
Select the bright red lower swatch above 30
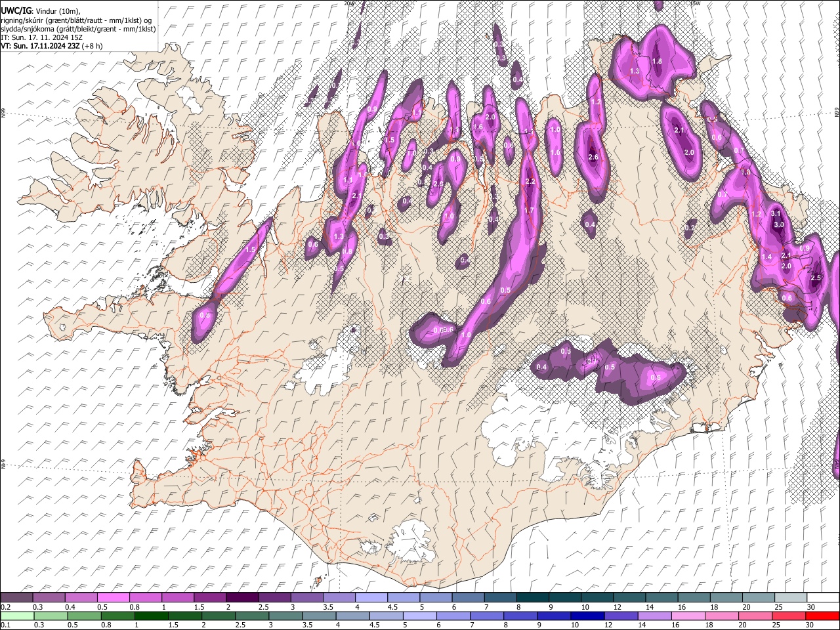(822, 616)
